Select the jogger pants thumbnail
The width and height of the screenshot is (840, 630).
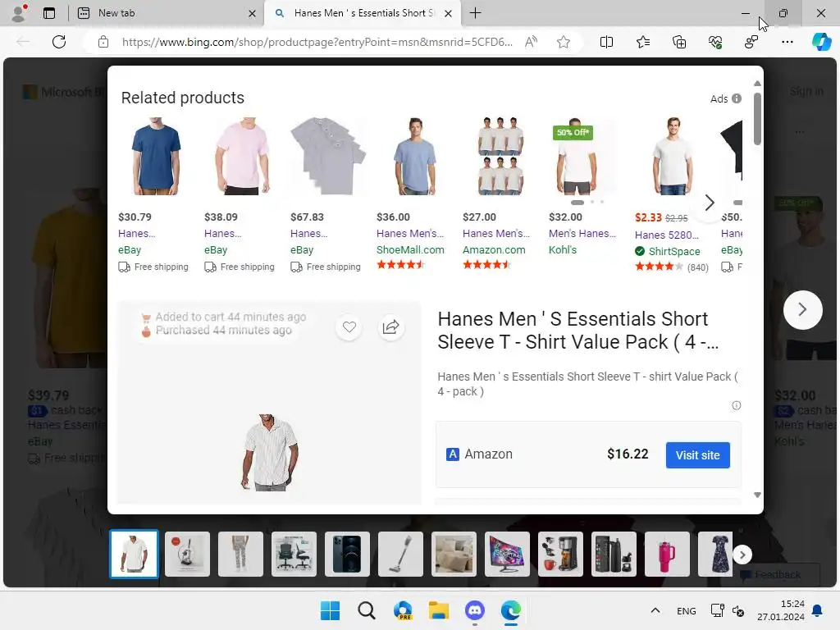[x=240, y=555]
